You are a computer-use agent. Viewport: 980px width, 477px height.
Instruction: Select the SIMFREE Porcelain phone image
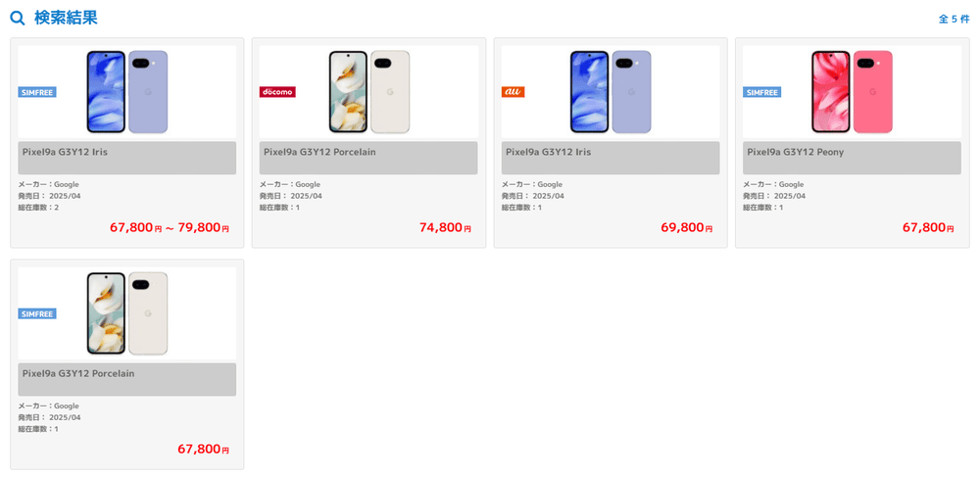click(127, 313)
